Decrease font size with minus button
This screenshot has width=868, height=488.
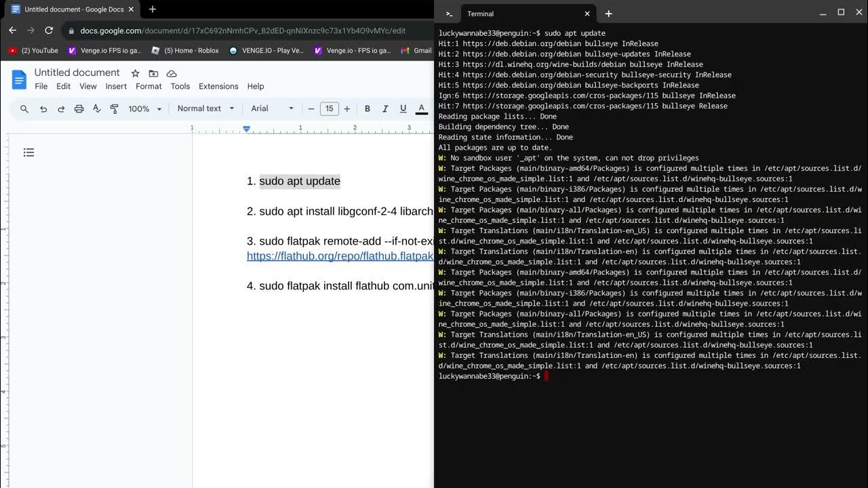311,108
